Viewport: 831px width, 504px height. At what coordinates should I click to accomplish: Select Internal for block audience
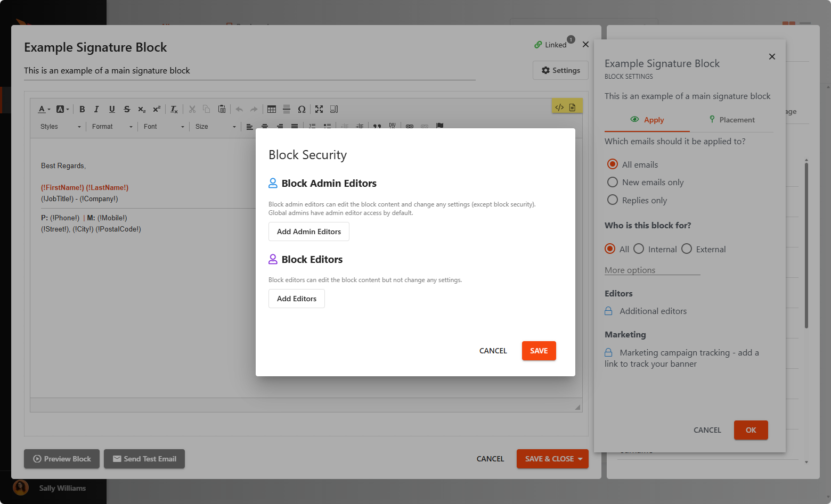(x=639, y=249)
